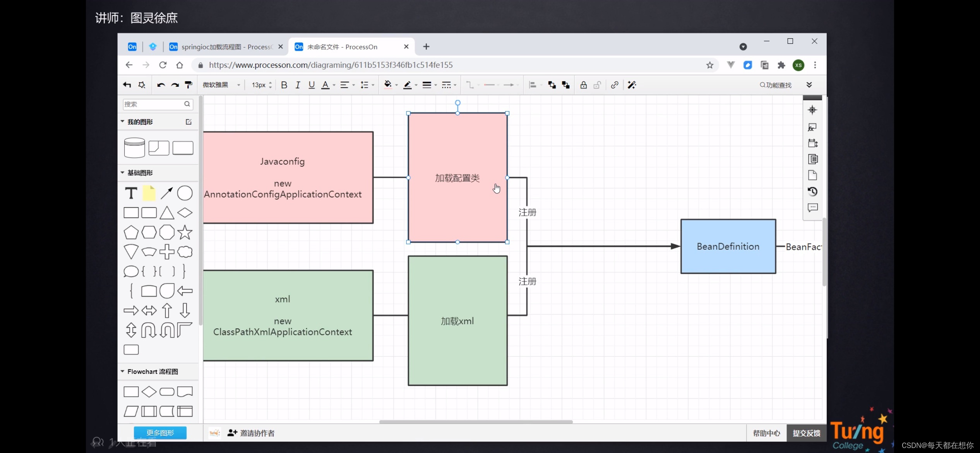Select the circle shape

(x=185, y=193)
